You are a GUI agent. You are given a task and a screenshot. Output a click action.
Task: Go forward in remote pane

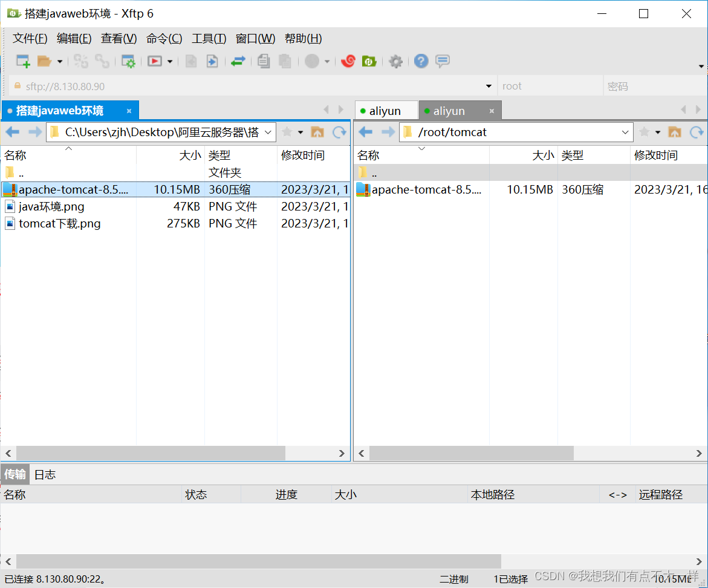coord(388,132)
